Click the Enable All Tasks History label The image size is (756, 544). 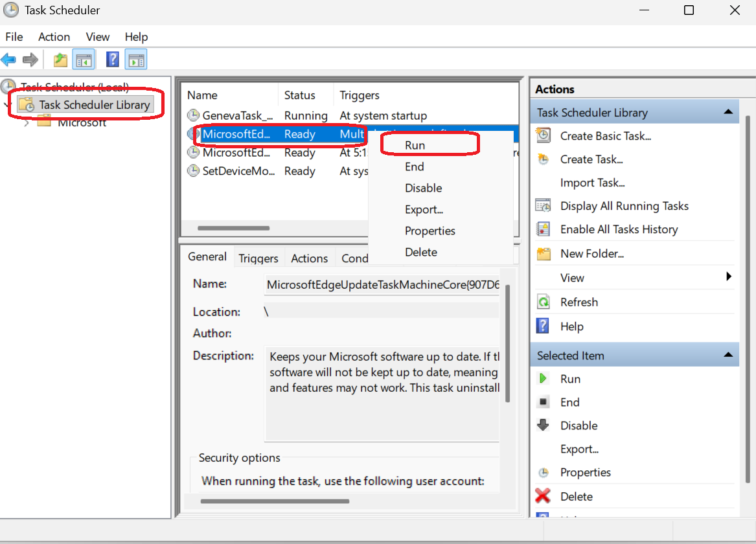pyautogui.click(x=619, y=229)
